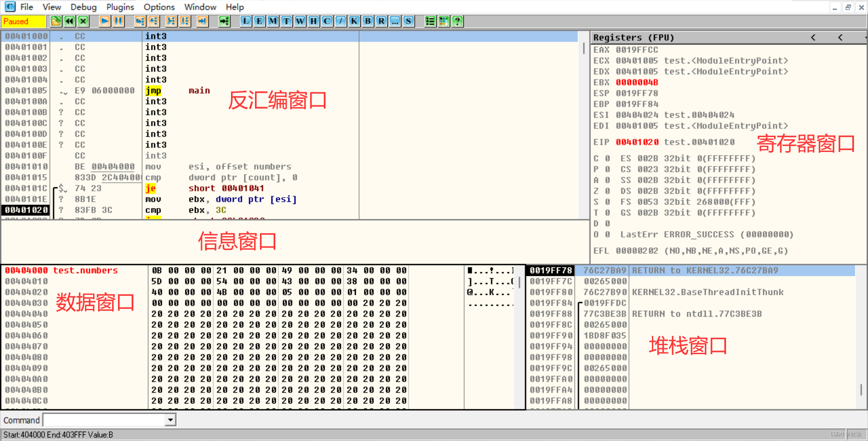
Task: Select the first disassembly row at 00401000
Action: click(x=289, y=36)
